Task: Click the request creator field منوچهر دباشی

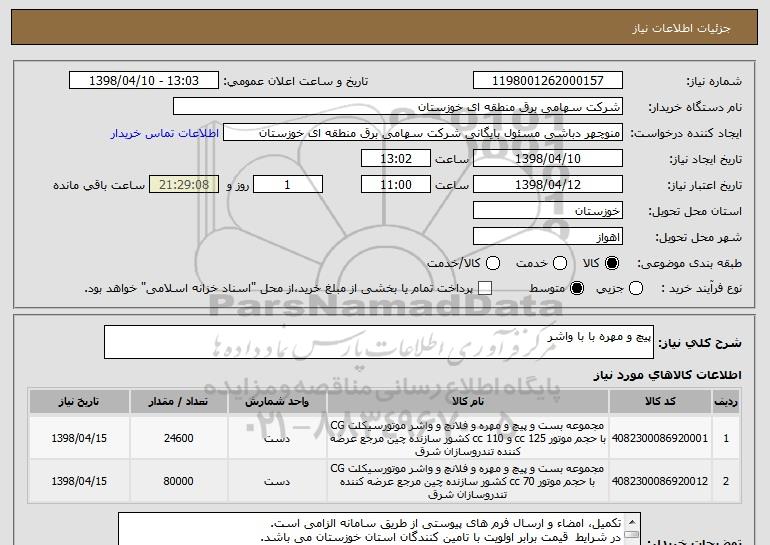Action: click(x=423, y=133)
